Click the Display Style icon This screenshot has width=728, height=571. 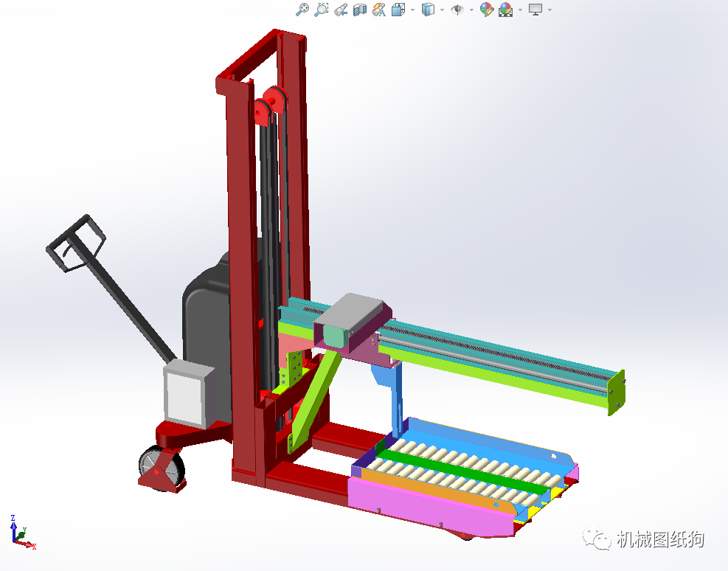pyautogui.click(x=428, y=10)
